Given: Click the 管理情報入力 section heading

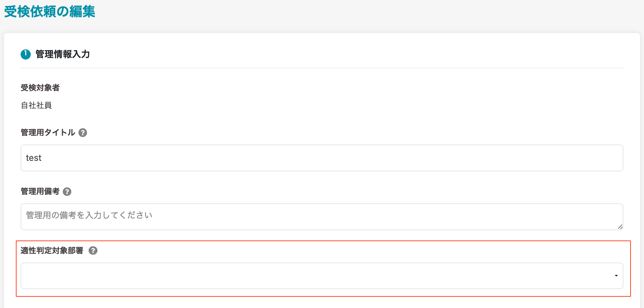Looking at the screenshot, I should click(x=62, y=54).
